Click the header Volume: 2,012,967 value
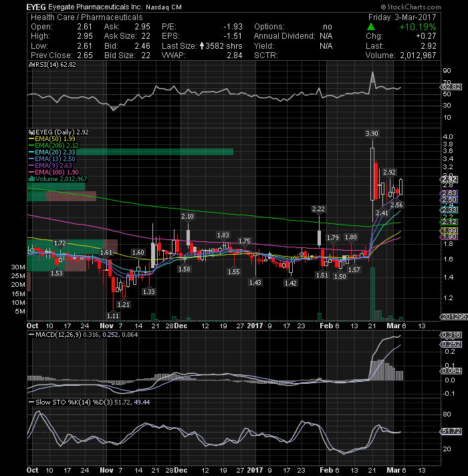Image resolution: width=468 pixels, height=476 pixels. tap(418, 55)
